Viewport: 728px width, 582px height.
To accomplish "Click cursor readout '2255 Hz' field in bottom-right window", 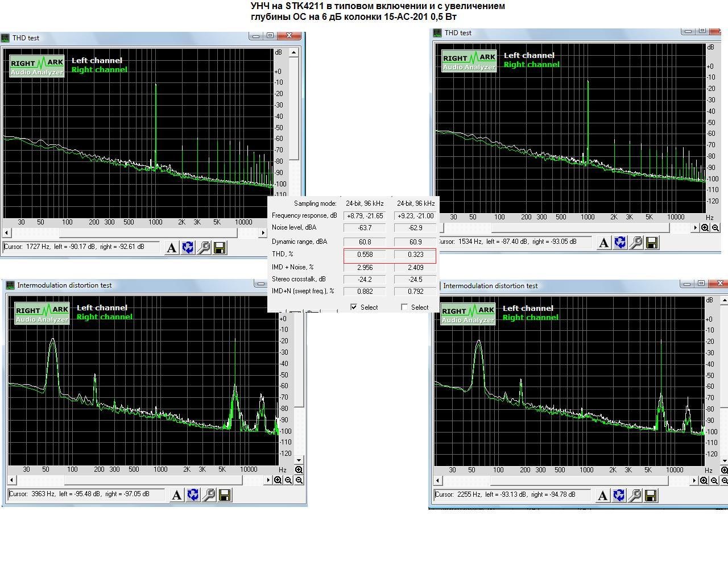I will tap(512, 495).
